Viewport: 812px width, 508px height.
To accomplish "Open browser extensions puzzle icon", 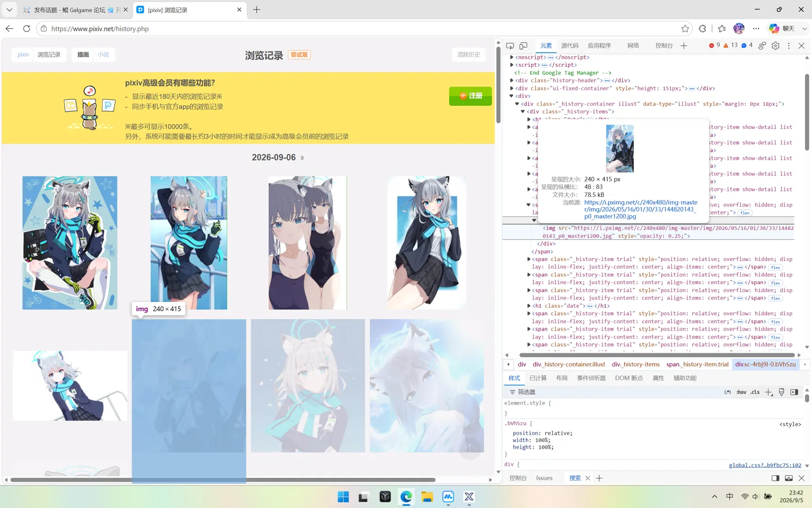I will click(703, 29).
